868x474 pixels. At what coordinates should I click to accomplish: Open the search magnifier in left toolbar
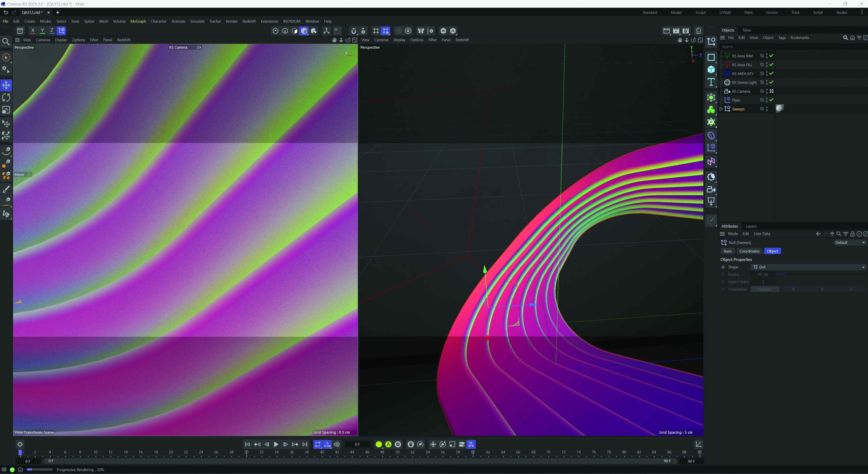(6, 41)
